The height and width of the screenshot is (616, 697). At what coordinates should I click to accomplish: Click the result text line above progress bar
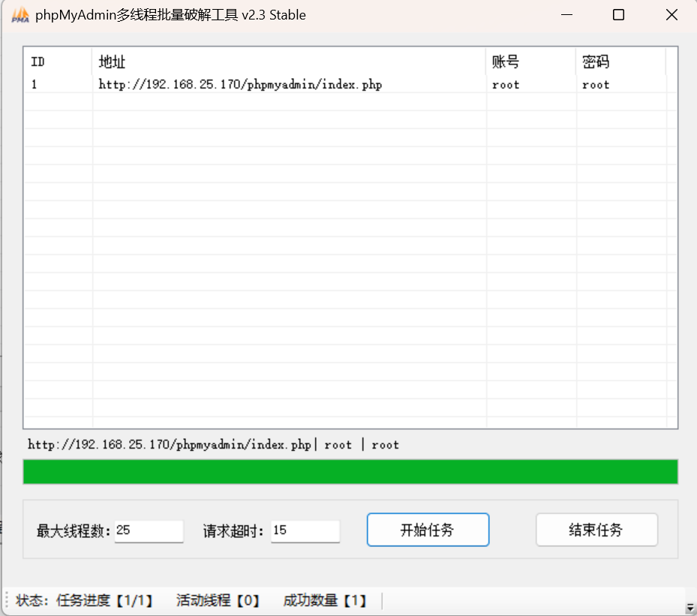(213, 445)
